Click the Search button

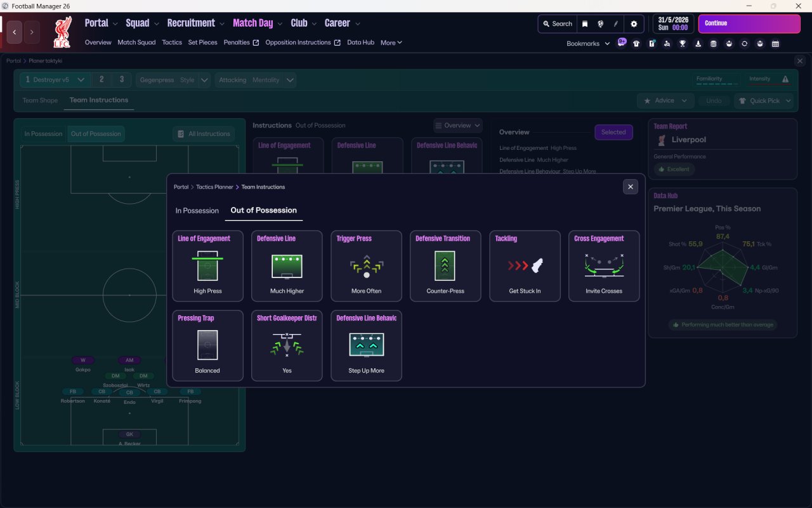click(x=558, y=23)
